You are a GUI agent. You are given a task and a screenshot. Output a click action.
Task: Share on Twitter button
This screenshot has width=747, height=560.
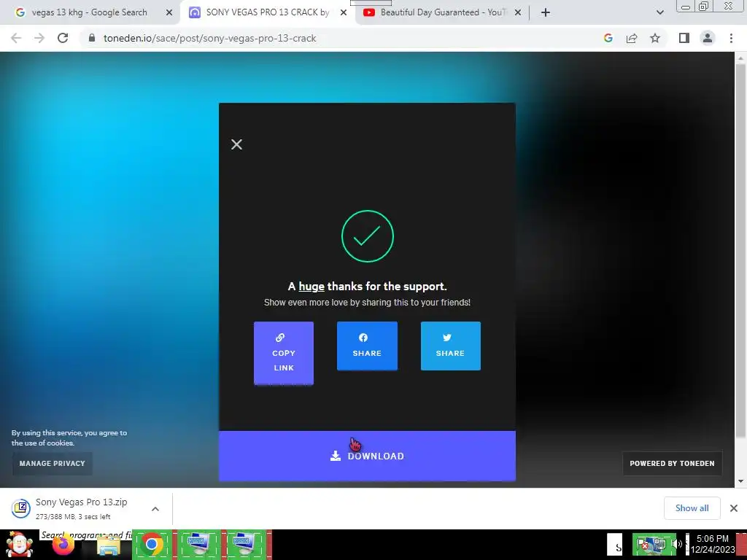tap(450, 346)
